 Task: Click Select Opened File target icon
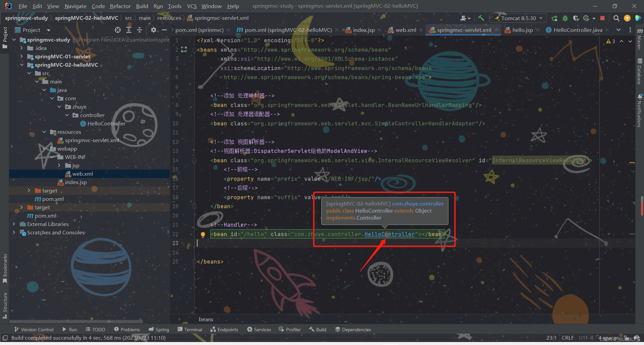(118, 30)
